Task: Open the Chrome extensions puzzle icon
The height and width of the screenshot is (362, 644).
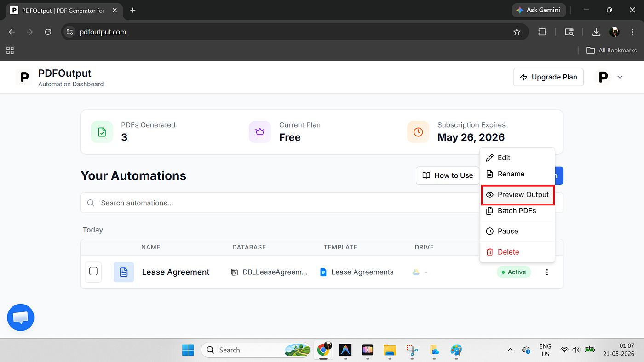Action: click(x=542, y=32)
